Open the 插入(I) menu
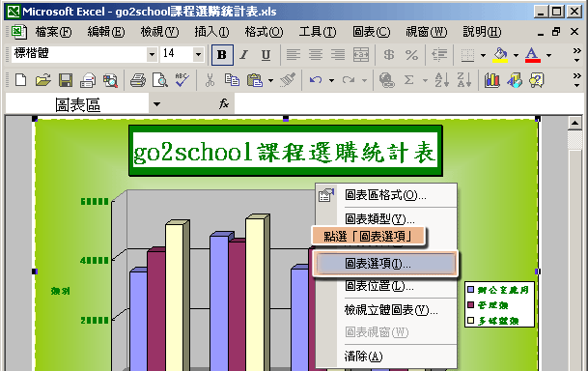This screenshot has width=588, height=371. [x=211, y=32]
